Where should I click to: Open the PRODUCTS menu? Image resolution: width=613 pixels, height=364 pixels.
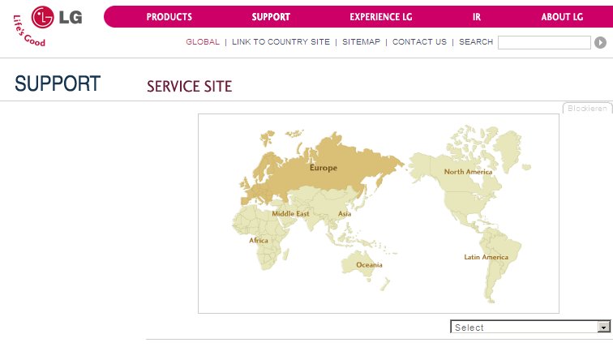[169, 17]
